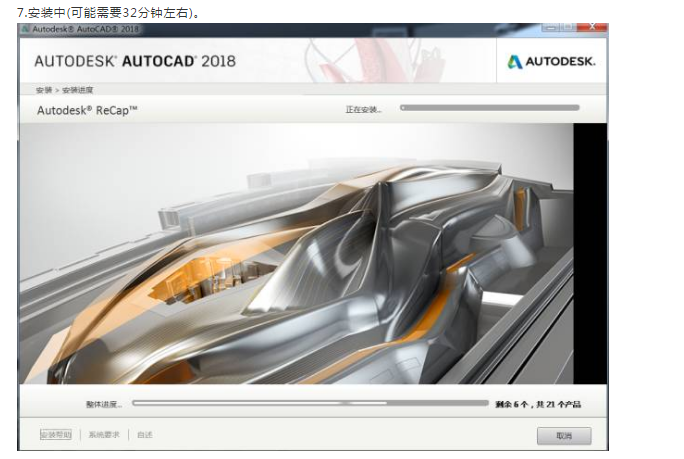Click the Autodesk logo in the header
Viewport: 684px width, 459px height.
(x=551, y=61)
